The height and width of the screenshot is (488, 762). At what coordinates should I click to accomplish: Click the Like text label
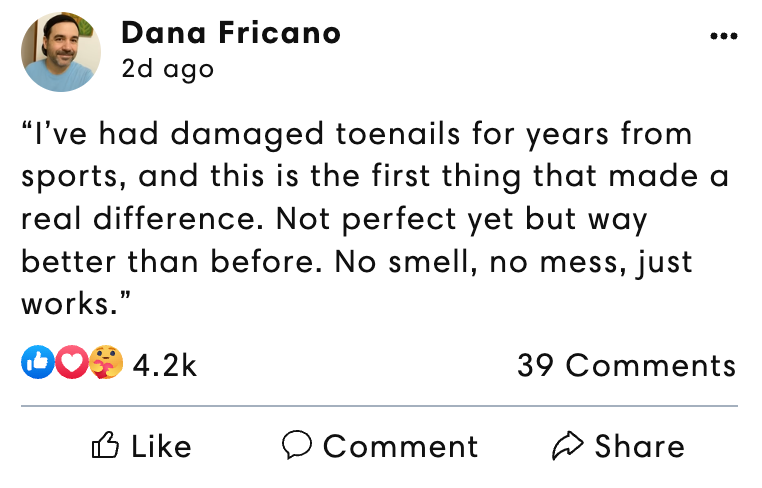tap(161, 446)
